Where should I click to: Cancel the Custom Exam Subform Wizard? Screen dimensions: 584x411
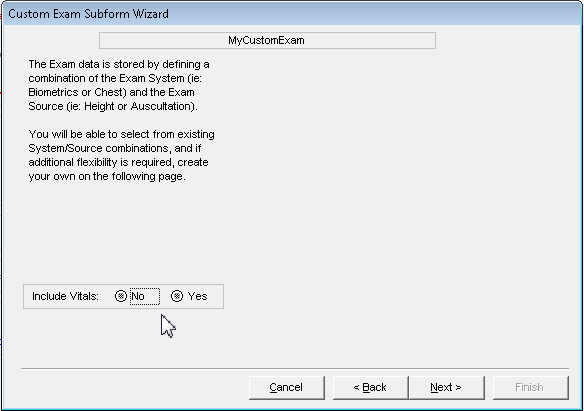tap(287, 388)
